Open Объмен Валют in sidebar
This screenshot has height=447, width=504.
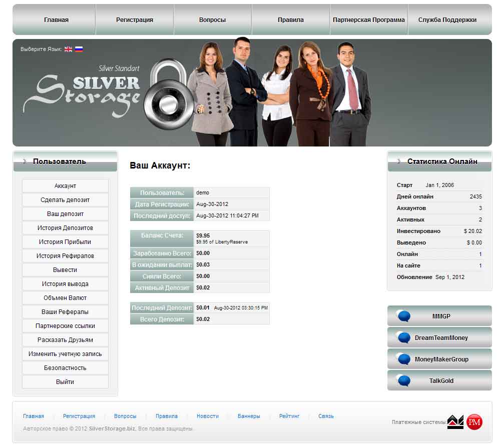tap(65, 297)
